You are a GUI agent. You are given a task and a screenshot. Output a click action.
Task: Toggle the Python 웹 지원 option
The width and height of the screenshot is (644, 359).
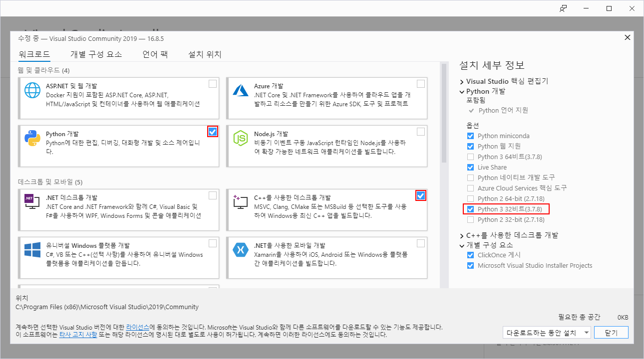(470, 146)
